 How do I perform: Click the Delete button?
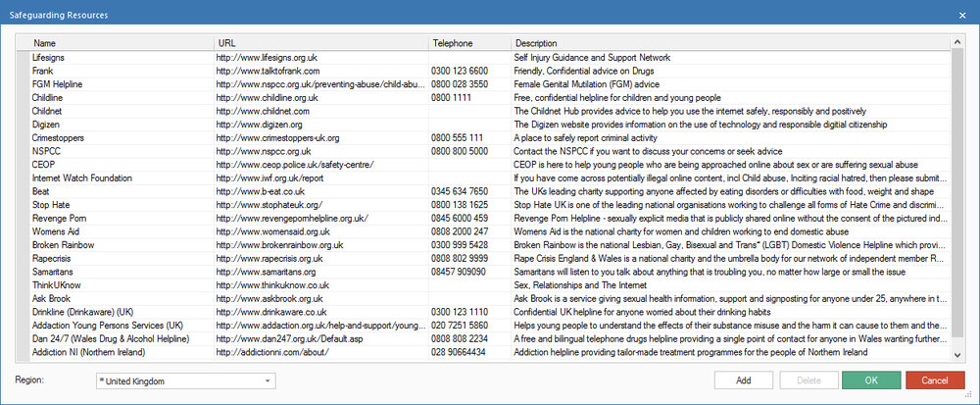(x=808, y=380)
